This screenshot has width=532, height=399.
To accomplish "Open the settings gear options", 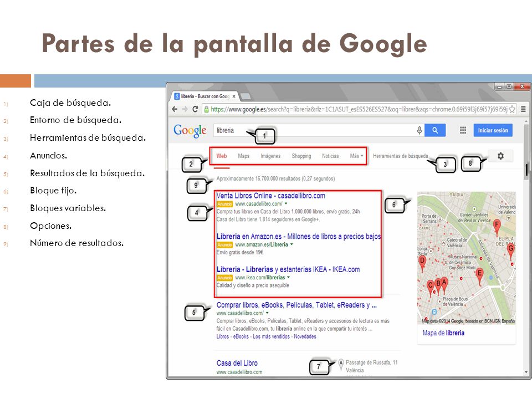I will (500, 156).
